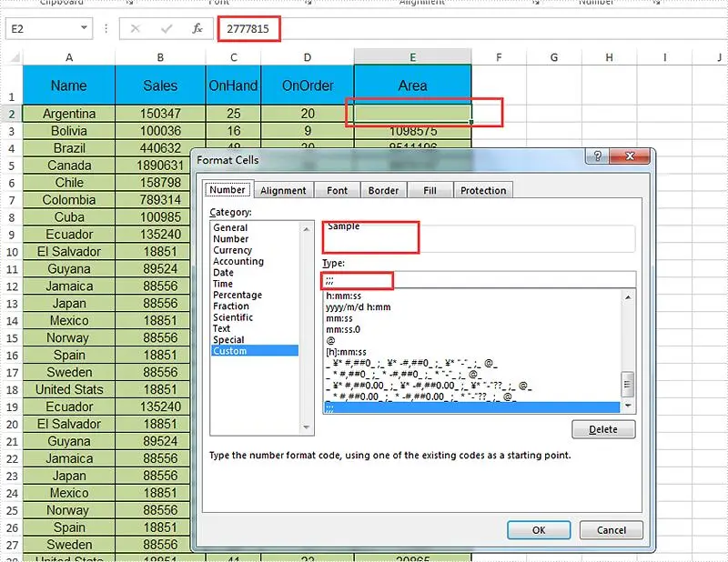This screenshot has height=562, width=728.
Task: Switch to the Font tab
Action: click(x=337, y=190)
